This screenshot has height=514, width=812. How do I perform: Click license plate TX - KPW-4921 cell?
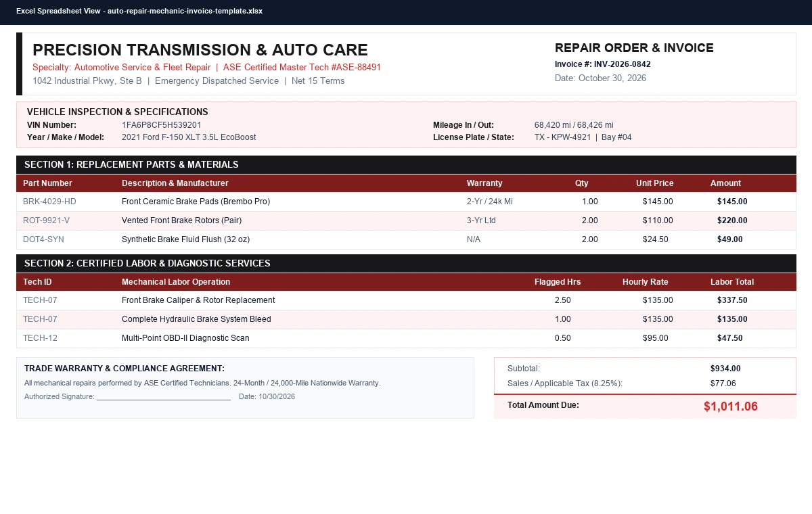(x=583, y=137)
